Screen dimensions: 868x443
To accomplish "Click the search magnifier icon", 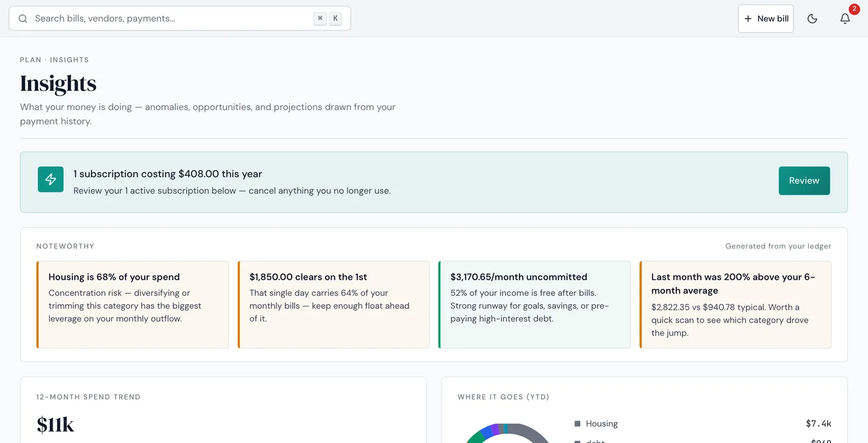I will coord(23,19).
